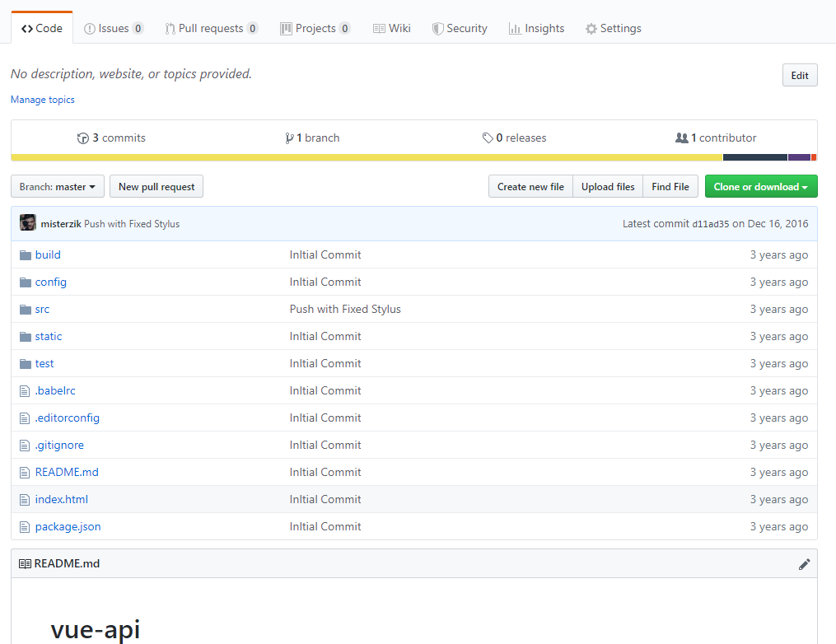Image resolution: width=836 pixels, height=644 pixels.
Task: View the 1 branch link
Action: (x=312, y=138)
